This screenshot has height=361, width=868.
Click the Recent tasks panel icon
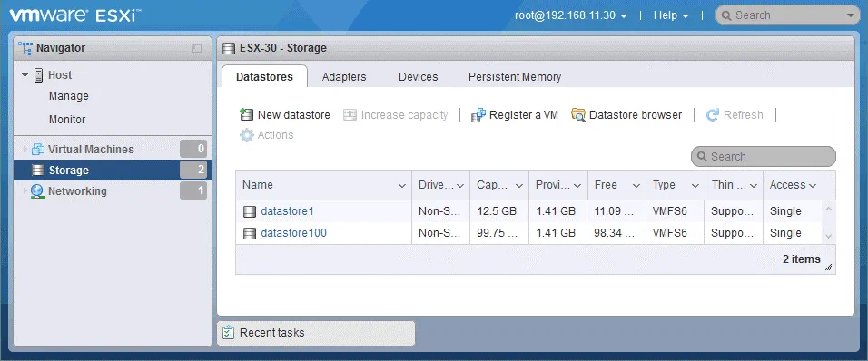228,333
